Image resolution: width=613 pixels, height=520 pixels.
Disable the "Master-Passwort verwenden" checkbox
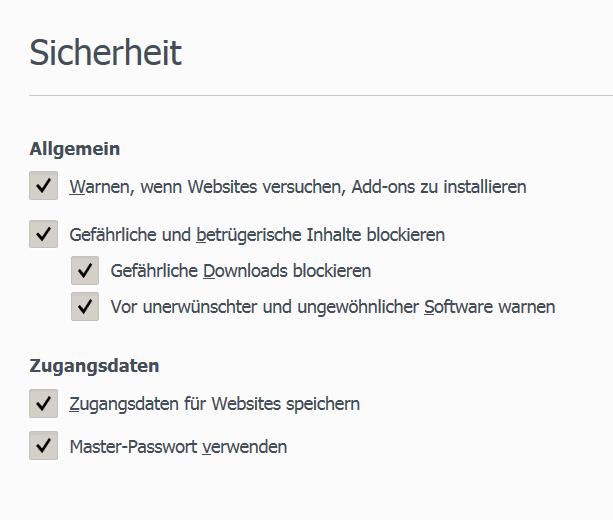[x=44, y=446]
